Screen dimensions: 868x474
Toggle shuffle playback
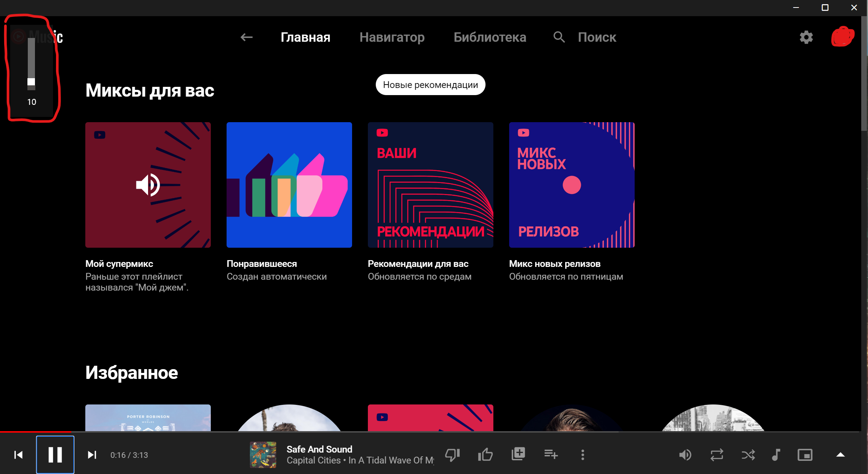click(x=748, y=455)
